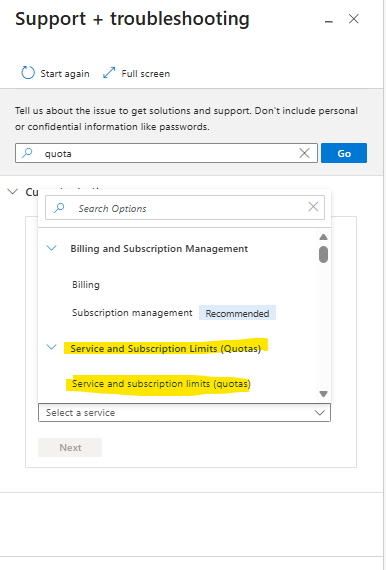This screenshot has width=386, height=570.
Task: Click the 'Tell us about the issue' instruction text
Action: tap(186, 119)
